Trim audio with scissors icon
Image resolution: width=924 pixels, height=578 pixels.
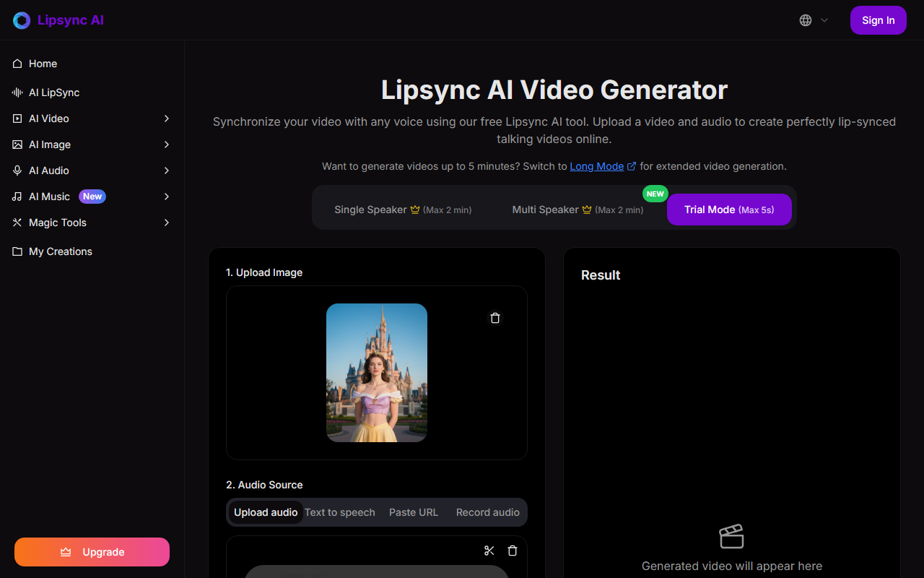pos(489,551)
